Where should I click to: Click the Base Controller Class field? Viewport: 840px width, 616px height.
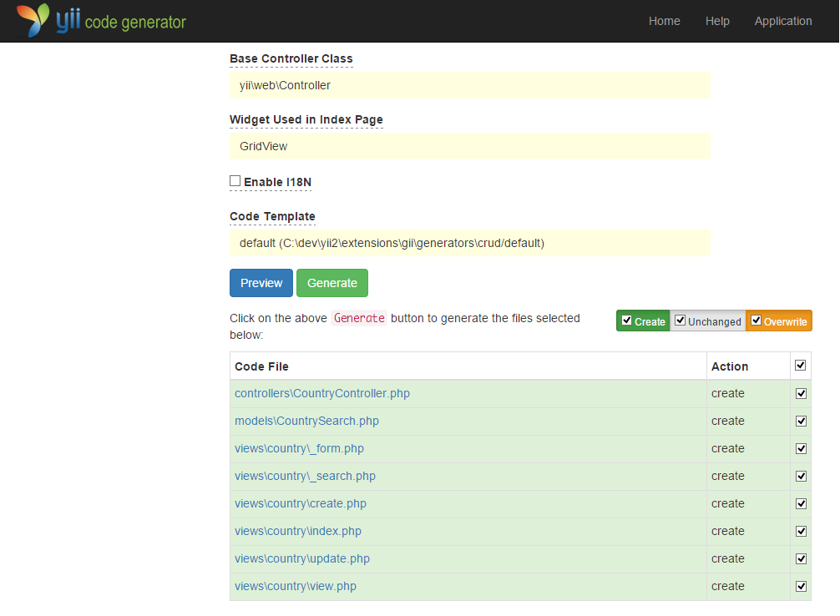(469, 85)
